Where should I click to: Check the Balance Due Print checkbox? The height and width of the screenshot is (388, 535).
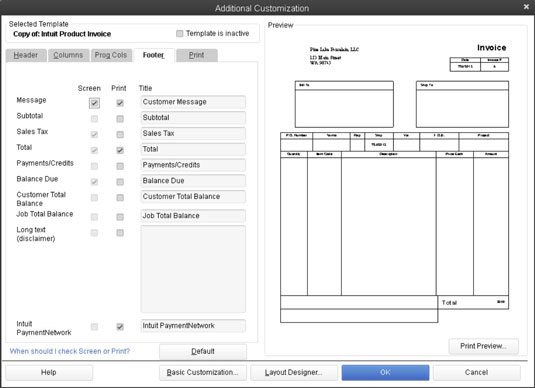pyautogui.click(x=120, y=182)
